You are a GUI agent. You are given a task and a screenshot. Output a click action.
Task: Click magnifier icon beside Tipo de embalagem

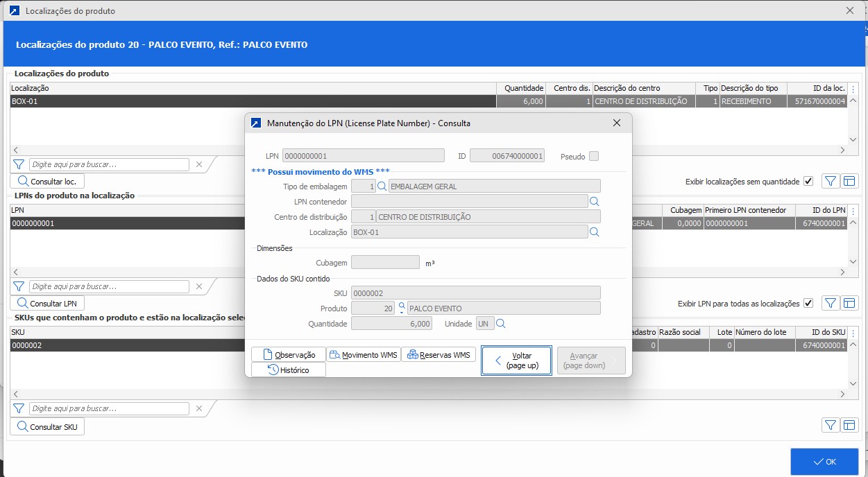pyautogui.click(x=382, y=186)
